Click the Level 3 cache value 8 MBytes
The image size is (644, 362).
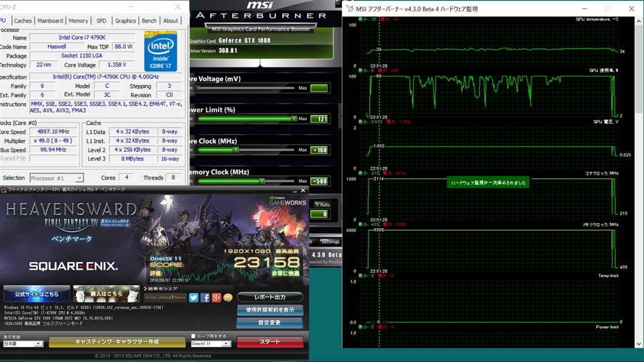132,159
